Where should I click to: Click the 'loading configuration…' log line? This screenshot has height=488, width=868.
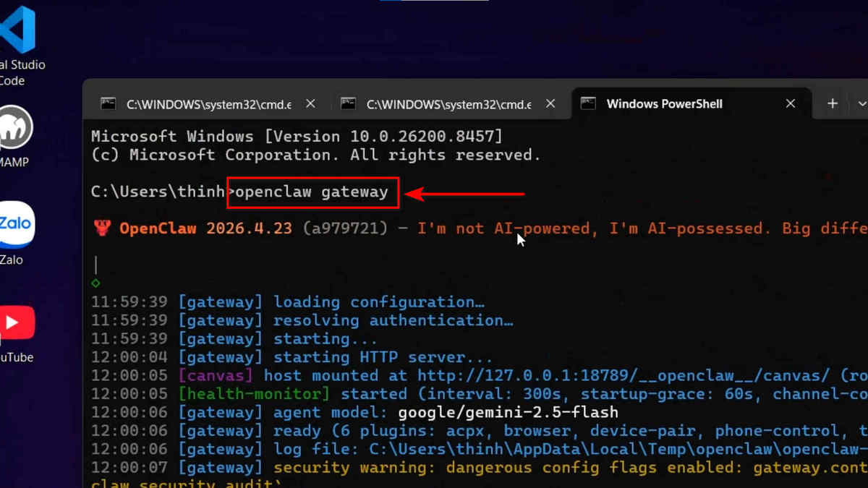[288, 302]
